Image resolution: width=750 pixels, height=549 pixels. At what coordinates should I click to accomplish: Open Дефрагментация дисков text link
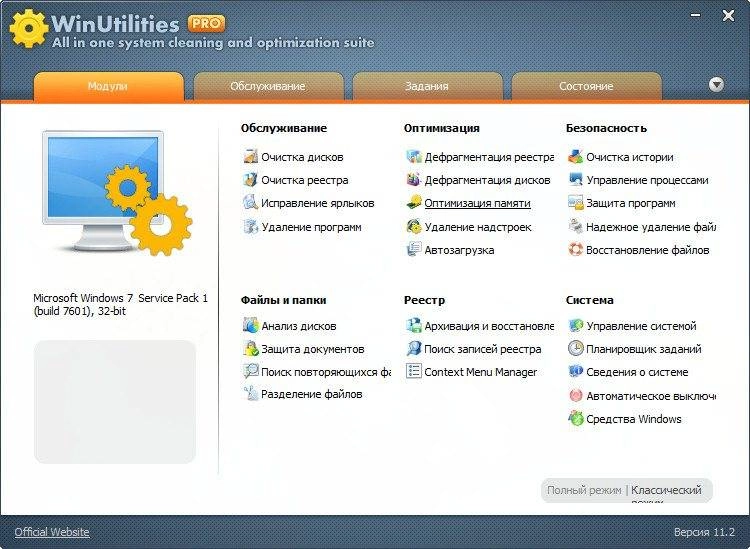[487, 180]
